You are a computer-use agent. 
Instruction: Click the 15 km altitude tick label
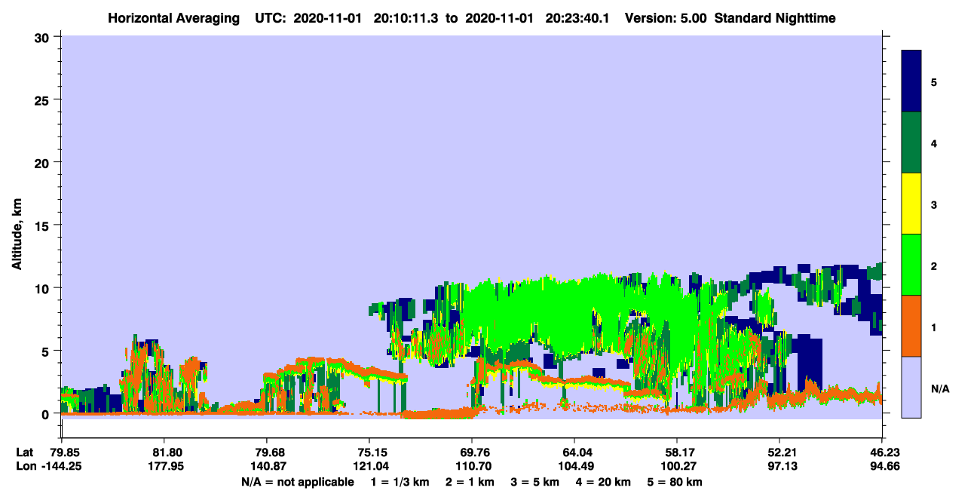coord(43,225)
